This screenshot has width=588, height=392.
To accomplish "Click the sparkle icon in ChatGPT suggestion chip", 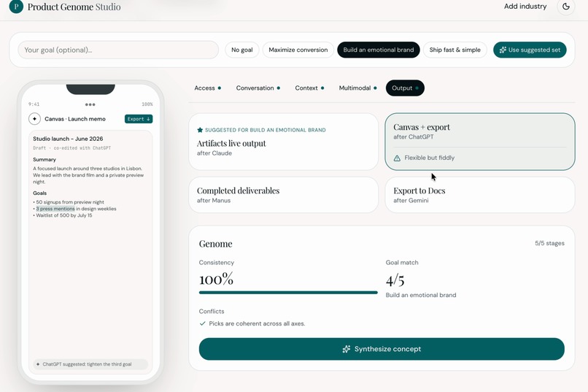I will pyautogui.click(x=38, y=364).
